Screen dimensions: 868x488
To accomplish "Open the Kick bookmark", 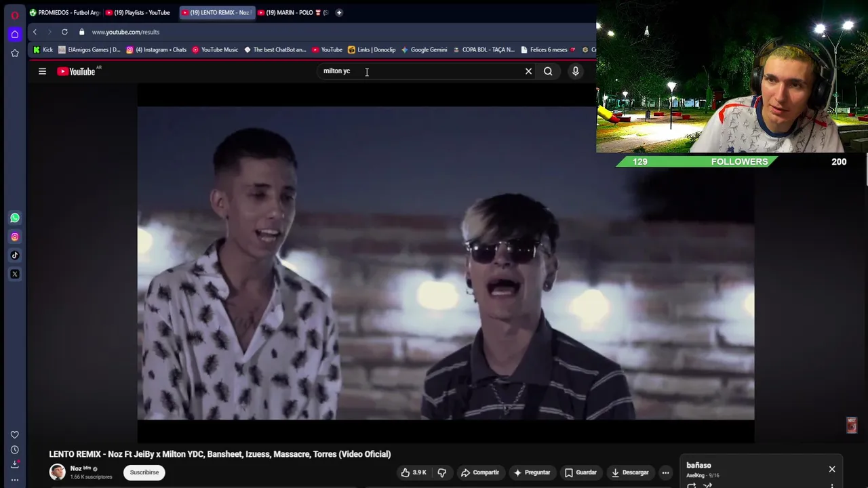I will point(43,49).
